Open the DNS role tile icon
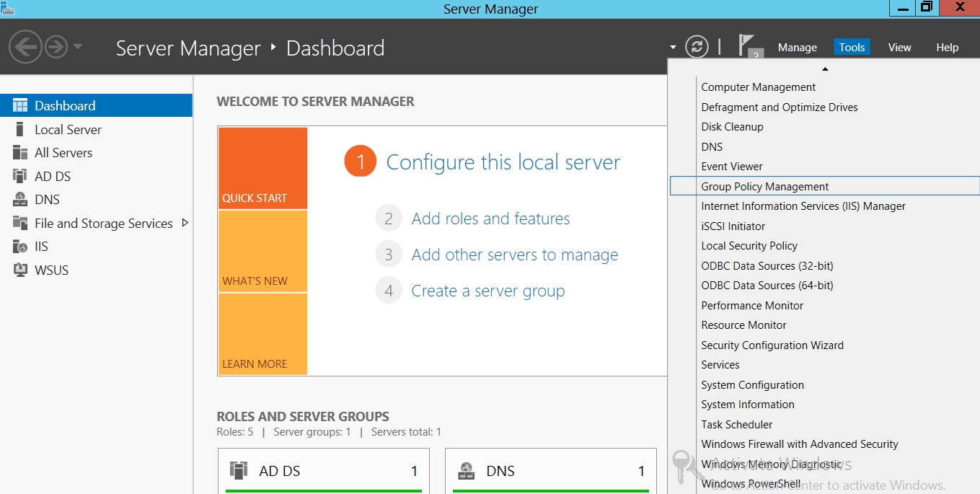 [x=466, y=470]
